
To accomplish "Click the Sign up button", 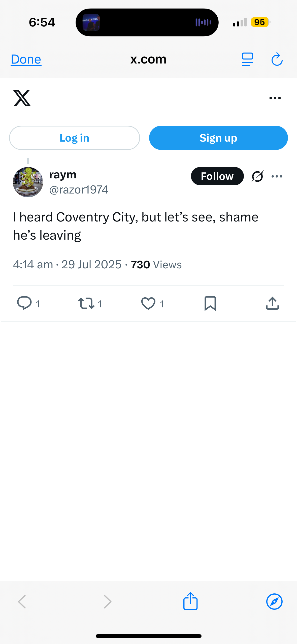I will click(x=218, y=138).
